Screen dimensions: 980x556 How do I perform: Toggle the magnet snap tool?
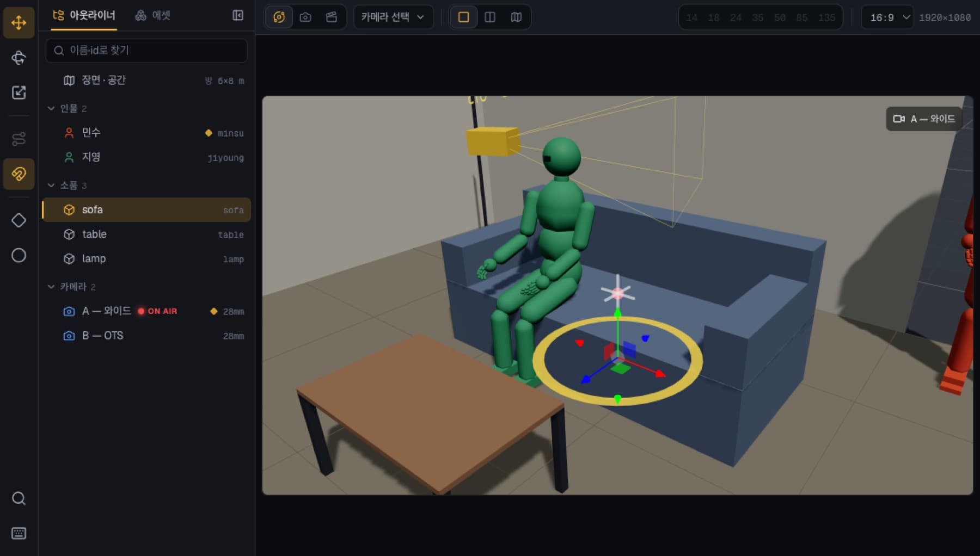coord(19,174)
